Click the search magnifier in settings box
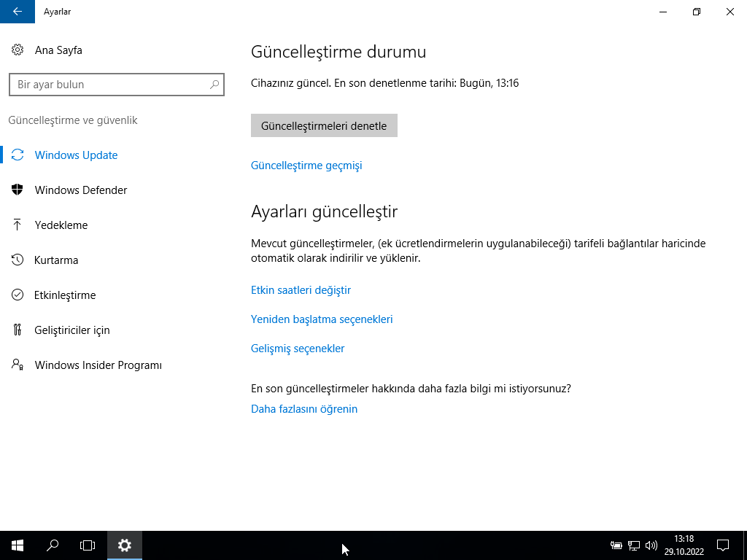The height and width of the screenshot is (560, 747). 214,85
